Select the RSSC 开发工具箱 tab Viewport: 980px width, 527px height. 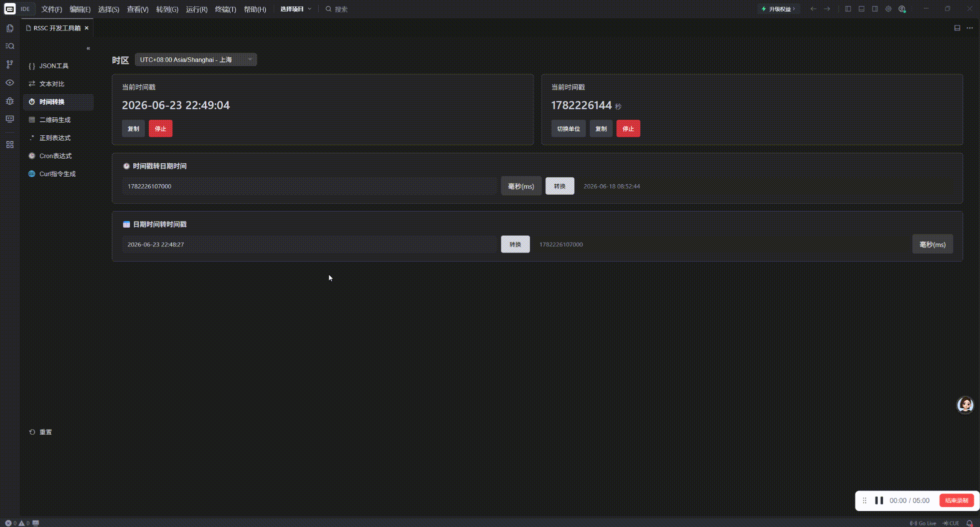[57, 28]
